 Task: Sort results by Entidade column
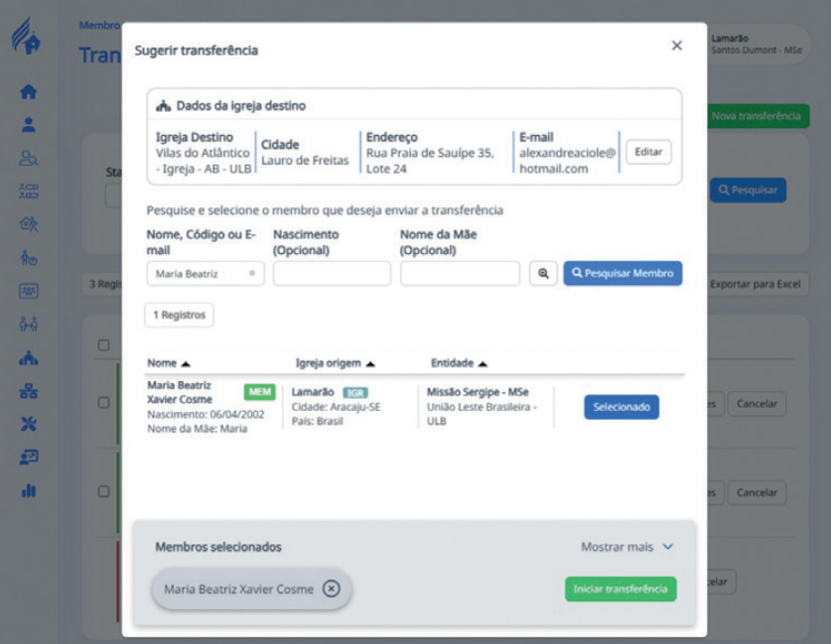(459, 363)
